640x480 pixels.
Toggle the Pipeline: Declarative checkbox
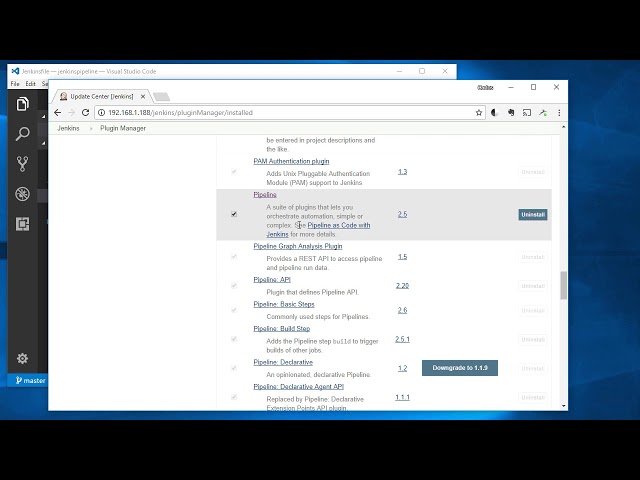click(x=234, y=368)
